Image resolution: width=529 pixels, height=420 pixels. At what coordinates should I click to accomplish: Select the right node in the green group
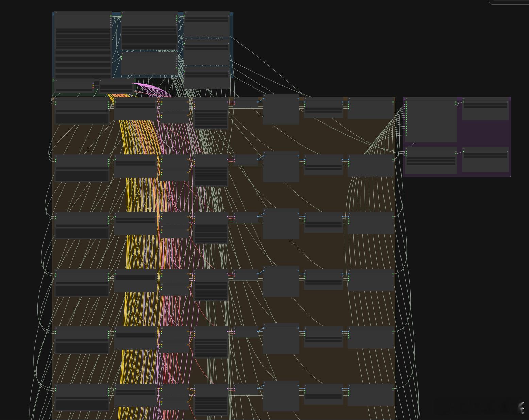click(116, 86)
